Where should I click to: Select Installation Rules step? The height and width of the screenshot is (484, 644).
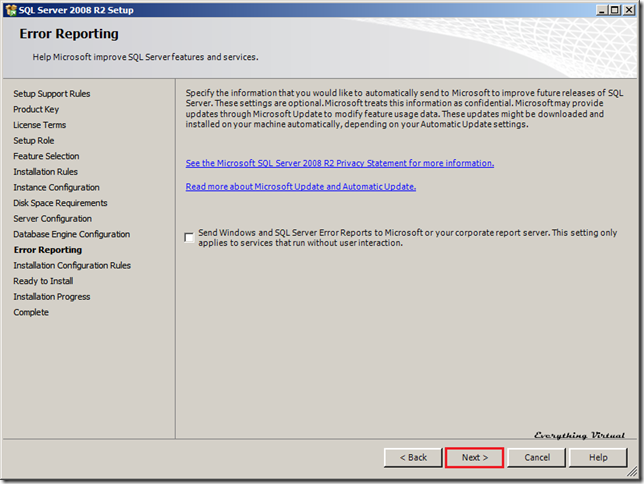coord(46,172)
